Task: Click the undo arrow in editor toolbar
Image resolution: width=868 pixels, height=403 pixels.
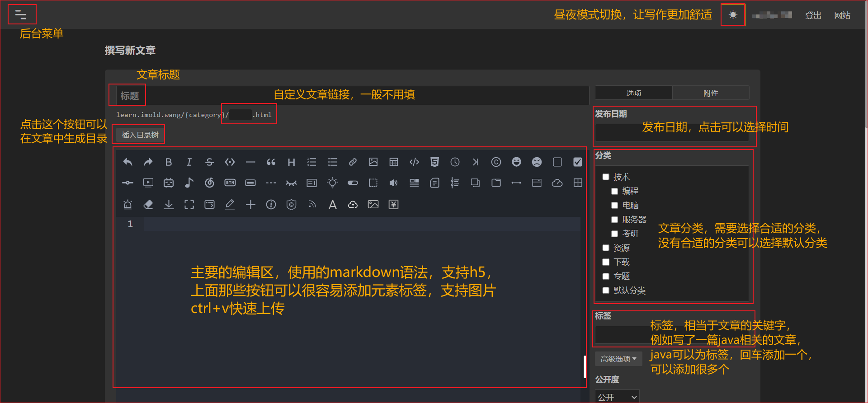Action: coord(128,162)
